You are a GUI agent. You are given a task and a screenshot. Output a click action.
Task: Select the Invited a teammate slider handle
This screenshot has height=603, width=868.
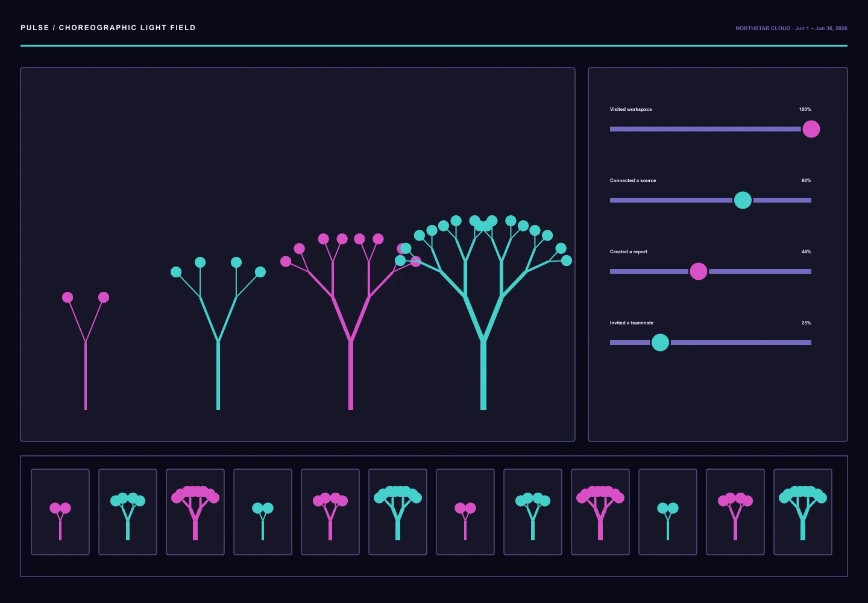tap(660, 343)
